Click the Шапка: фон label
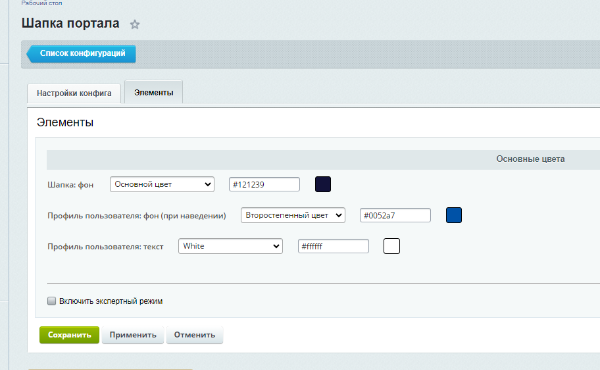 tap(70, 185)
